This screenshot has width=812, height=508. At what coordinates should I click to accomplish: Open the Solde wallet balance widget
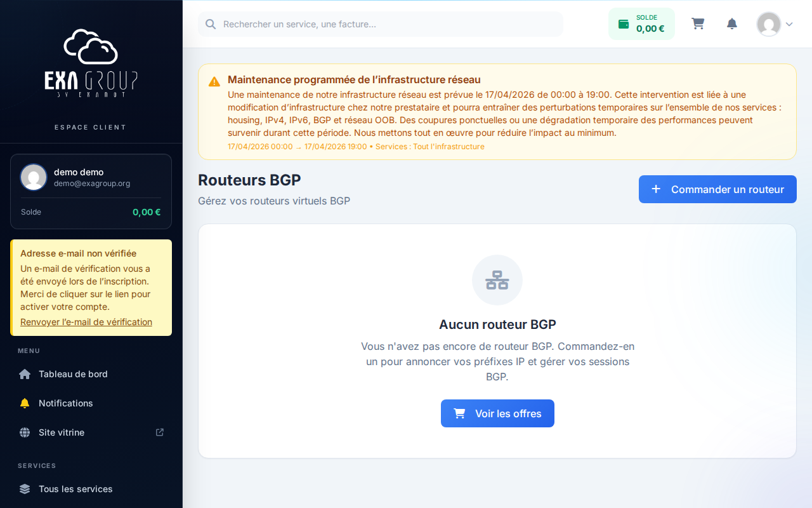641,24
